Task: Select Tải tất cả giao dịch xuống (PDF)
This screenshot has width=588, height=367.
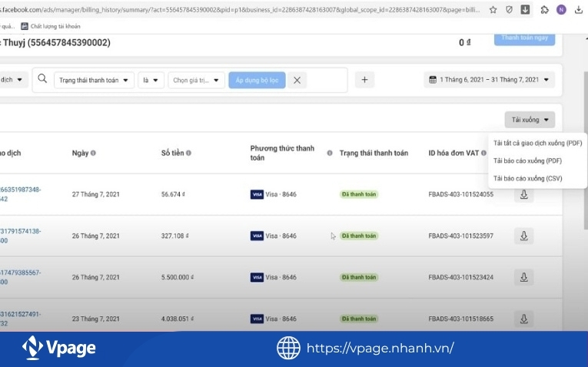Action: (537, 143)
